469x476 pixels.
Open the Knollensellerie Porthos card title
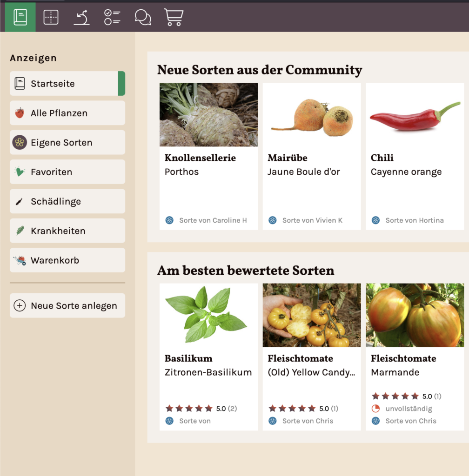[200, 165]
